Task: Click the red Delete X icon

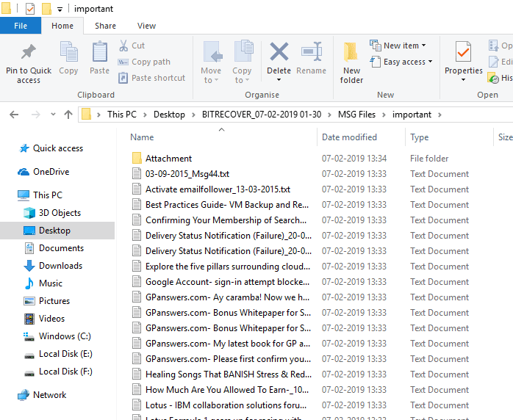Action: pos(279,51)
